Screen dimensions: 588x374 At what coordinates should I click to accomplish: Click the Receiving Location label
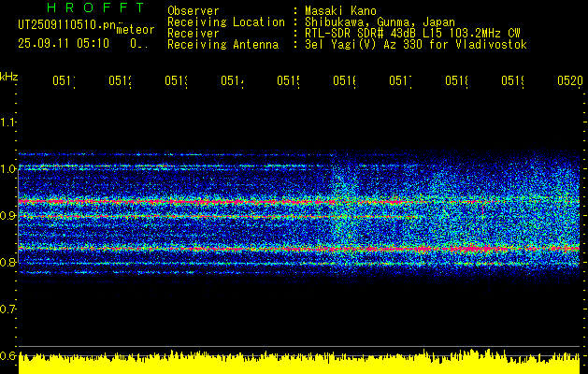coord(226,22)
